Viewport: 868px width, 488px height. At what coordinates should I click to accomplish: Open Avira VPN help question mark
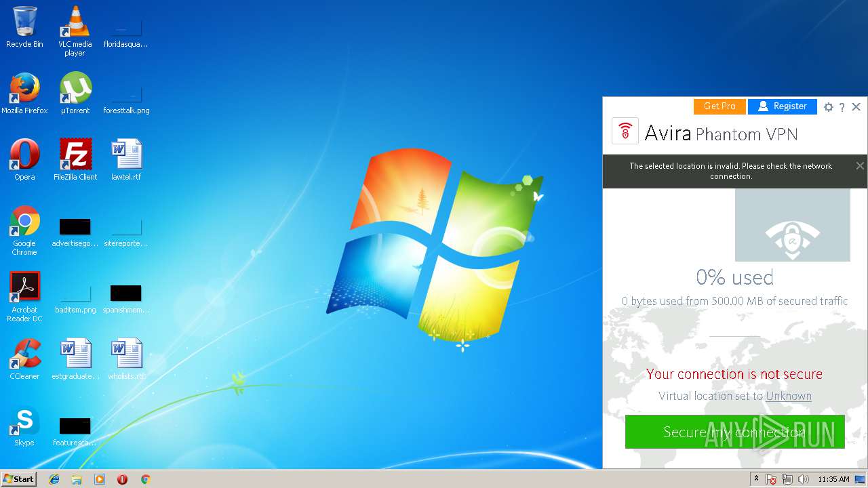tap(842, 107)
